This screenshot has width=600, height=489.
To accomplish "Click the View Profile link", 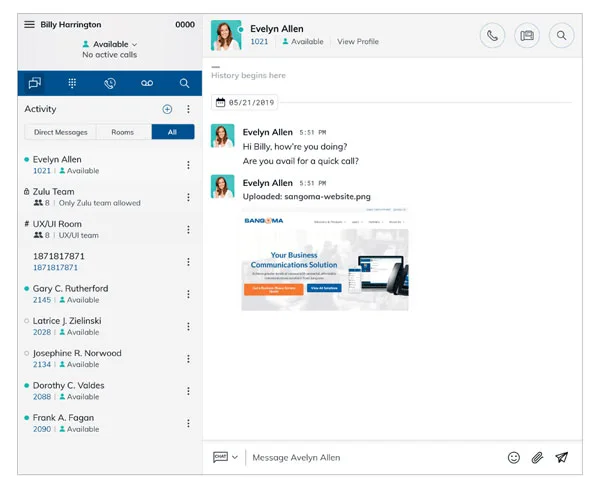I will pyautogui.click(x=358, y=42).
